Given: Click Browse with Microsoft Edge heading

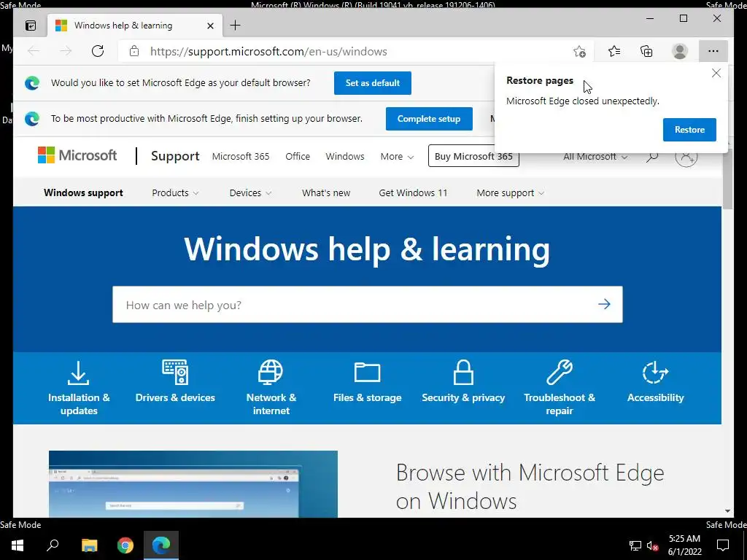Looking at the screenshot, I should 530,486.
